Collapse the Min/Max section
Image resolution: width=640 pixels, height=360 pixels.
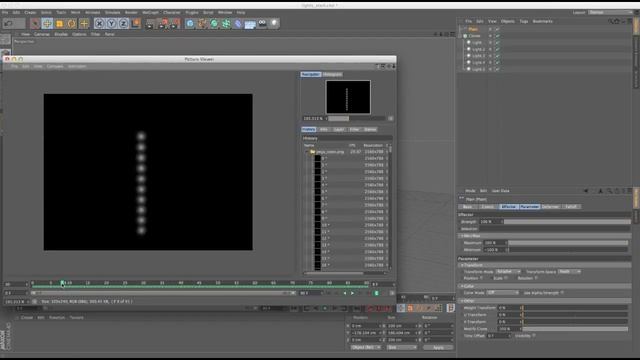pyautogui.click(x=462, y=236)
